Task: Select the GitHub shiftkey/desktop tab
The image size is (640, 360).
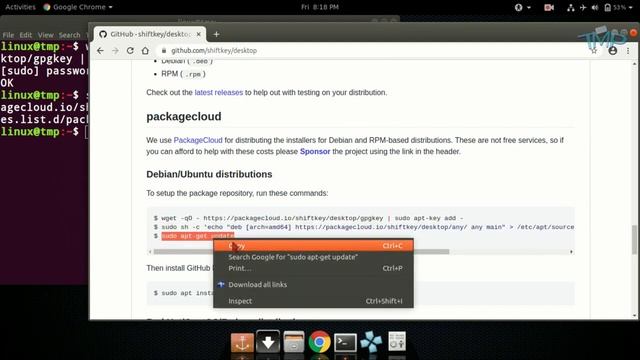Action: click(x=150, y=34)
